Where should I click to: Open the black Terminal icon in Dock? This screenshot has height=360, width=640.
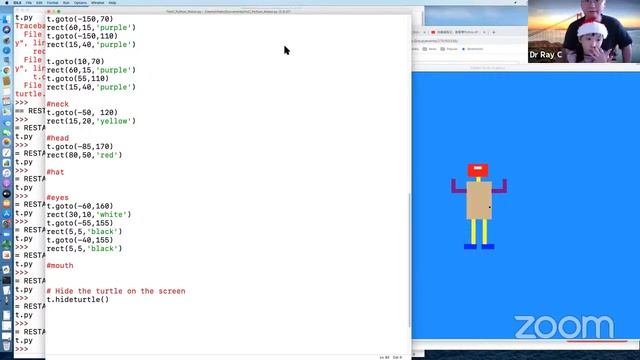tap(7, 280)
